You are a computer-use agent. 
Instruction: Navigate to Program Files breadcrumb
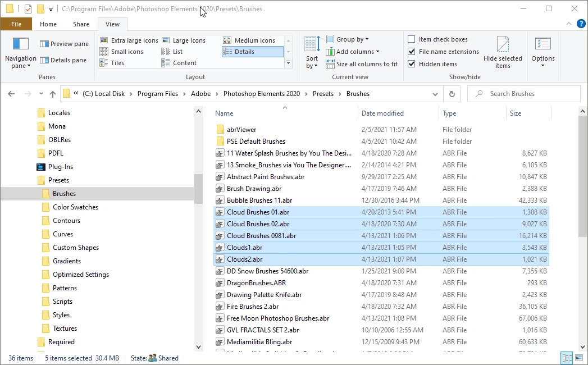pos(158,94)
